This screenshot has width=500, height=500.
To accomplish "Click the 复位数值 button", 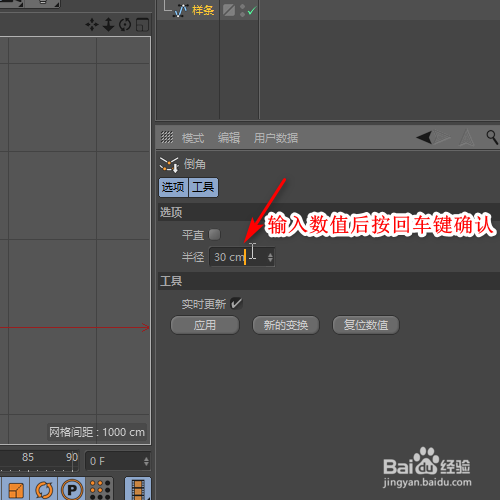I will pyautogui.click(x=366, y=325).
